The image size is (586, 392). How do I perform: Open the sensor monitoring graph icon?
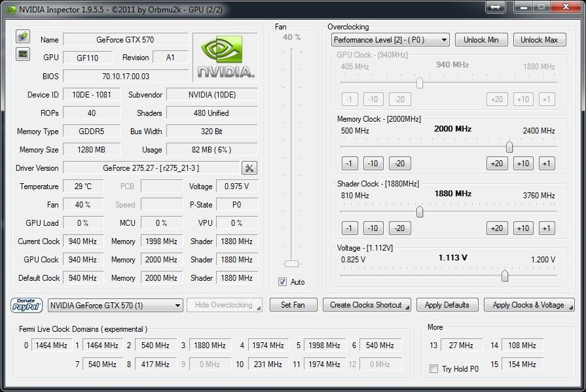[x=23, y=54]
